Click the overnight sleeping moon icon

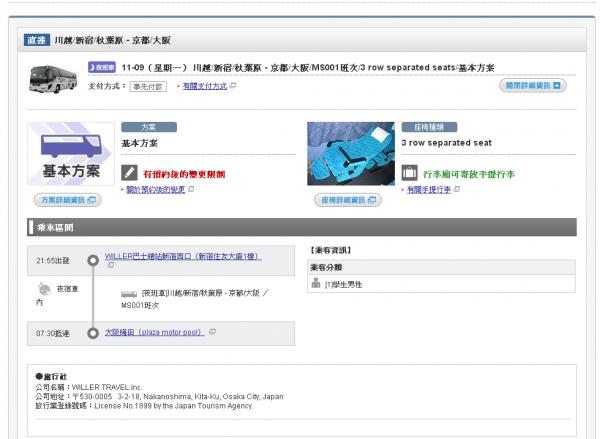(x=44, y=289)
